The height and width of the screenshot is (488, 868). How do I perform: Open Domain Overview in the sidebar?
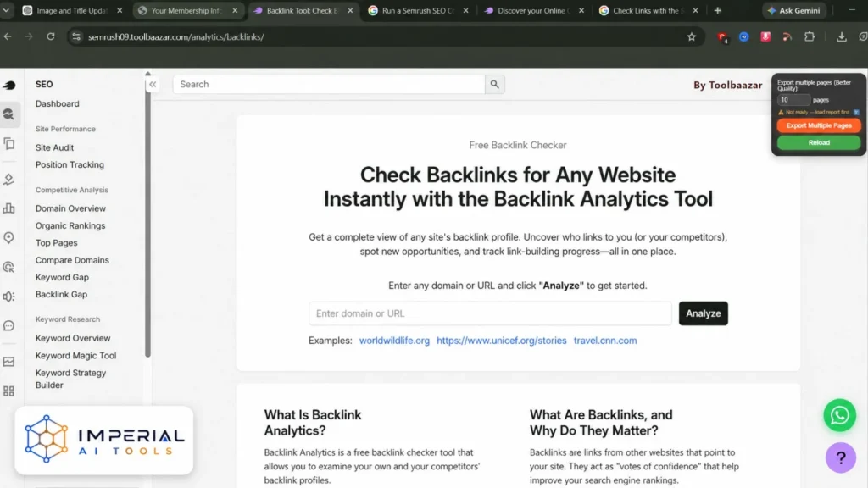70,208
